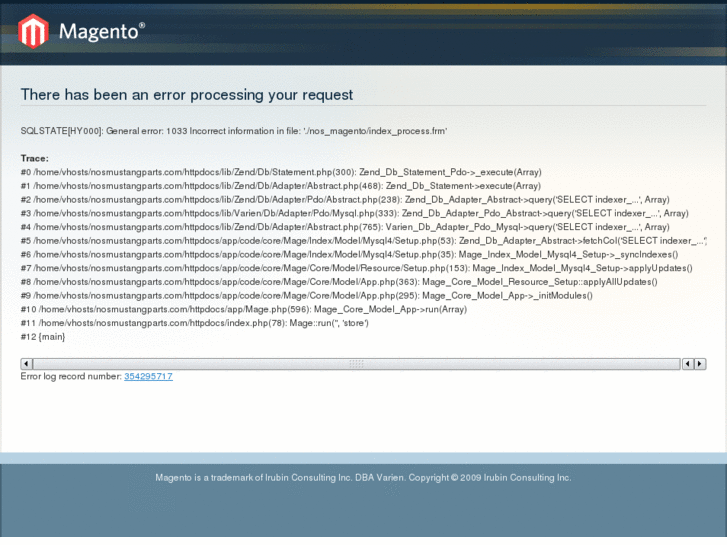Click the far-left arrow of the horizontal scrollbar
727x545 pixels.
coord(26,364)
